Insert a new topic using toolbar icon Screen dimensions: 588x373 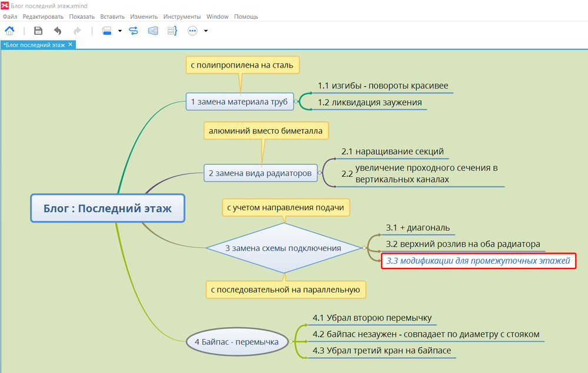pyautogui.click(x=106, y=31)
